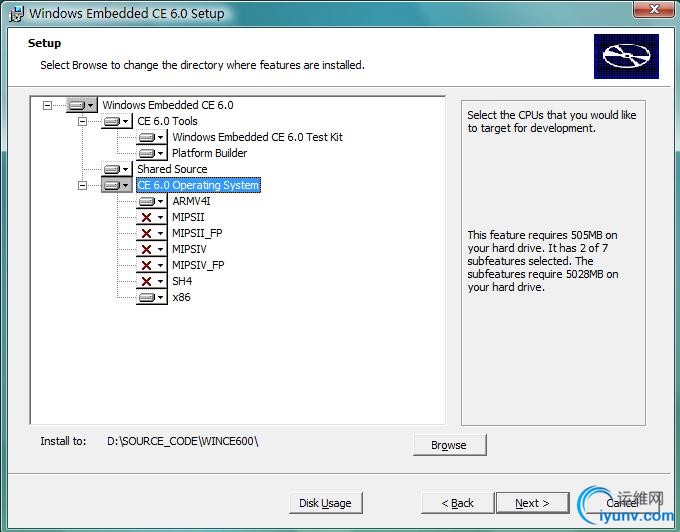The image size is (680, 532).
Task: Select Windows Embedded CE 6.0 Test Kit label
Action: 258,137
